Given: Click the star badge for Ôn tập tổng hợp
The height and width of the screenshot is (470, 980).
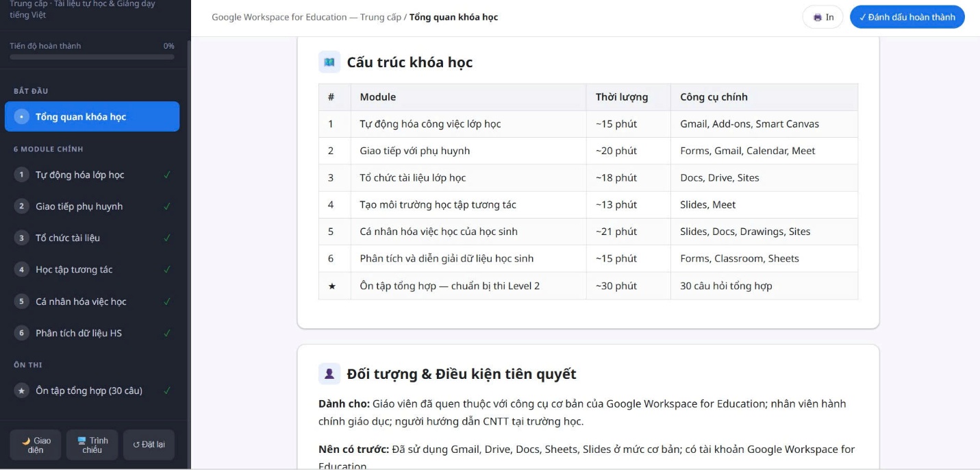Looking at the screenshot, I should coord(21,391).
